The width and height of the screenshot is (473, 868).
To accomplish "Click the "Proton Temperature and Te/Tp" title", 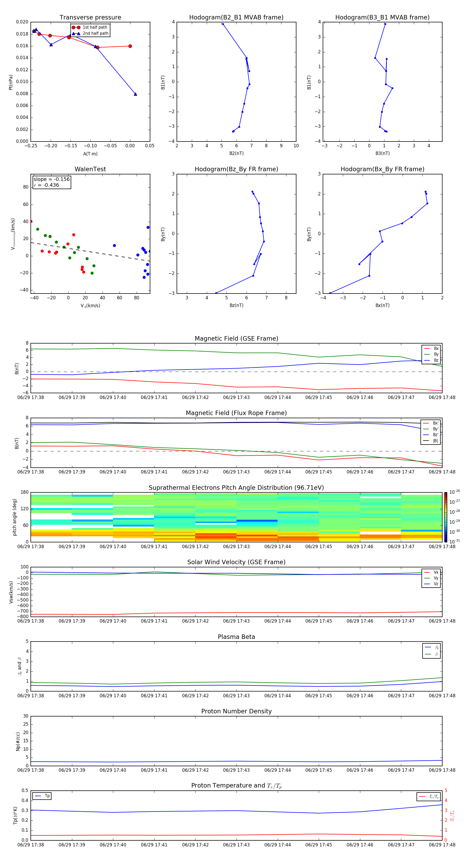I will pyautogui.click(x=236, y=786).
